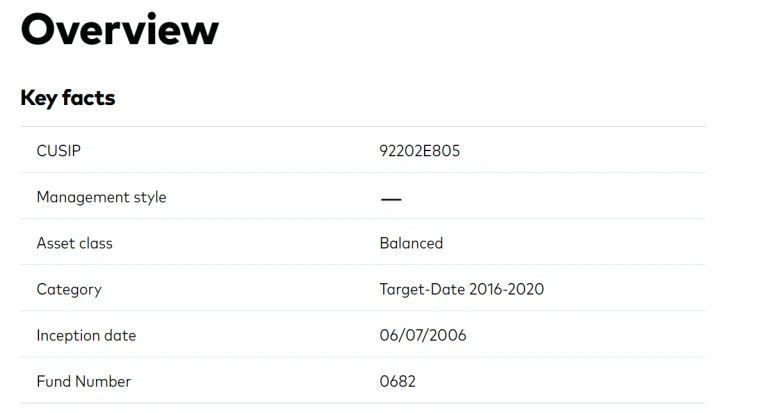Click the Balanced asset class value

click(x=411, y=243)
